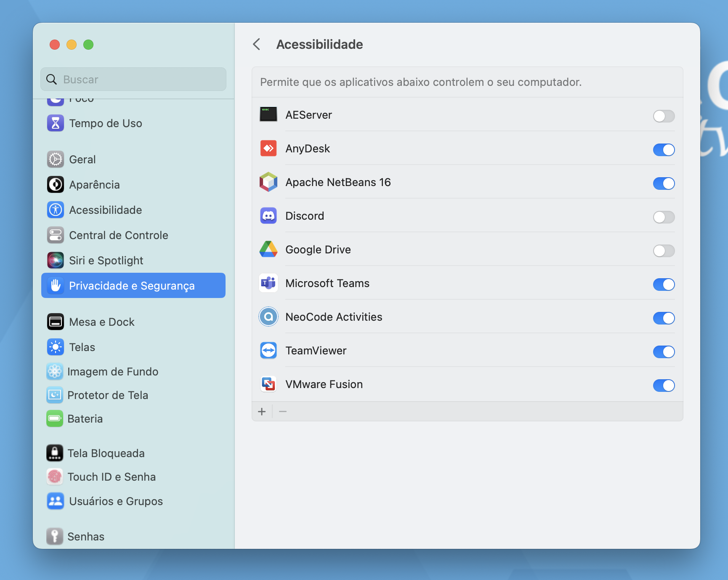Screen dimensions: 728x580
Task: Turn off Apache NetBeans 16 toggle
Action: pyautogui.click(x=664, y=183)
